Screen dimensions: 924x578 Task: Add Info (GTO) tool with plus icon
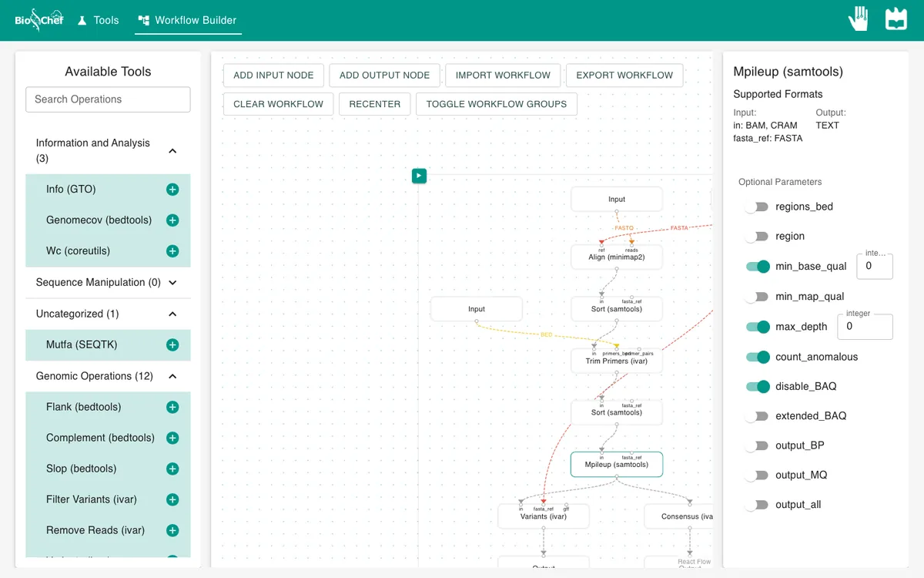pyautogui.click(x=172, y=190)
